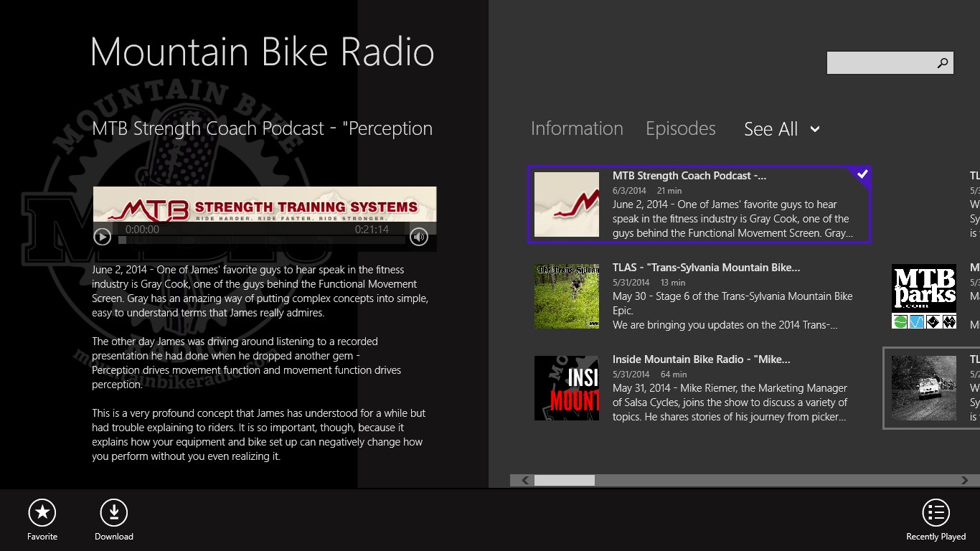Screen dimensions: 980x551
Task: Click the Favorite star icon
Action: (42, 512)
